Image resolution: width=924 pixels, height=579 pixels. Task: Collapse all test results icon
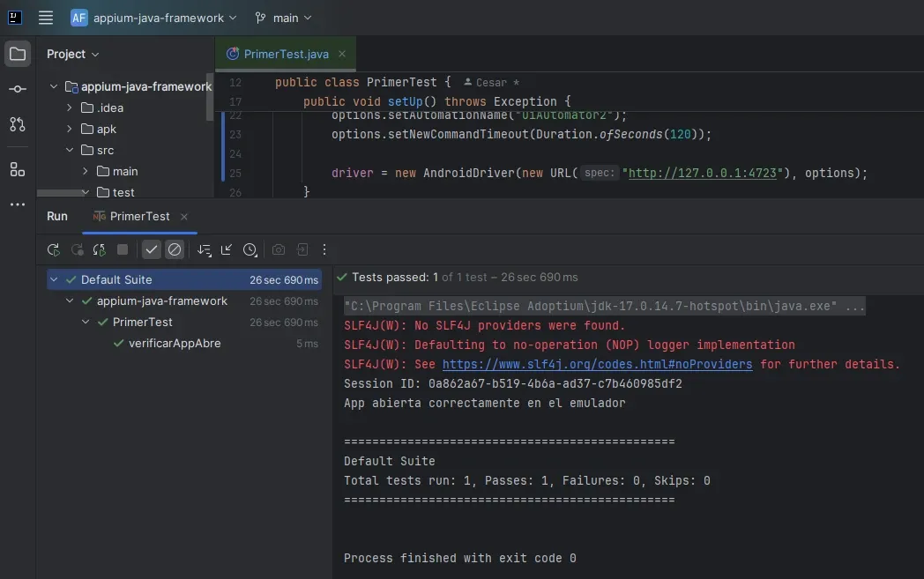pos(227,249)
